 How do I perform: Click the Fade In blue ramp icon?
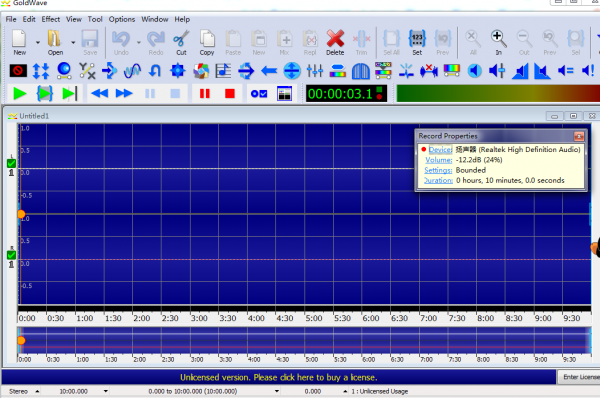[520, 71]
